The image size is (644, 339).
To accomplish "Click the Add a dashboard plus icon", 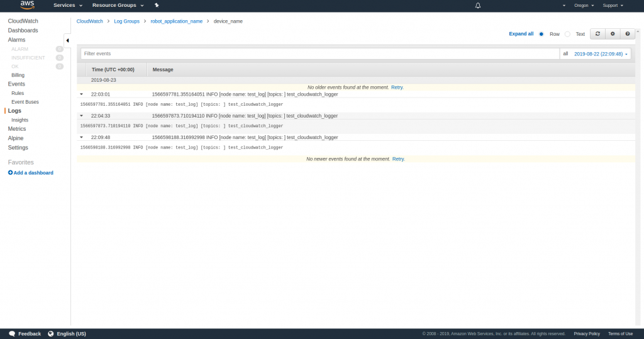I will tap(10, 172).
